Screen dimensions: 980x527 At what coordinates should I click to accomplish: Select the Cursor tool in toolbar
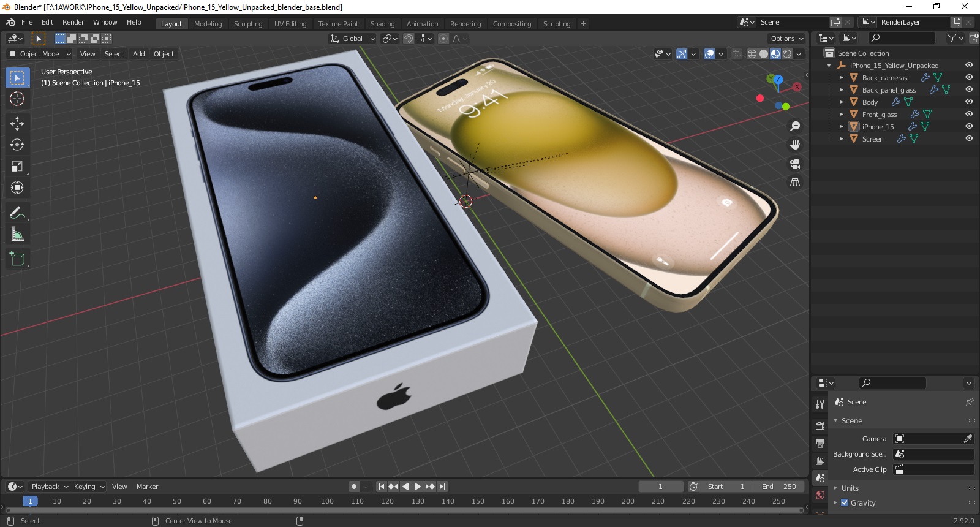click(x=17, y=99)
